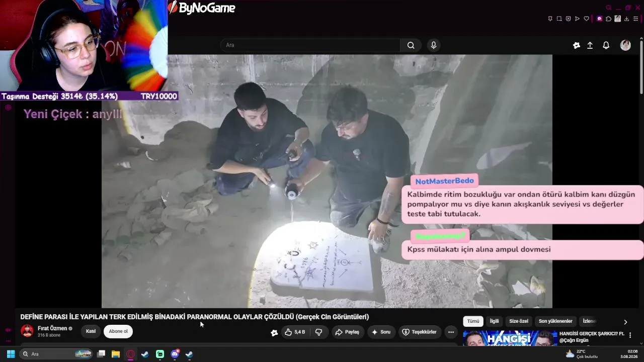
Task: Open YouTube notifications bell
Action: (x=606, y=45)
